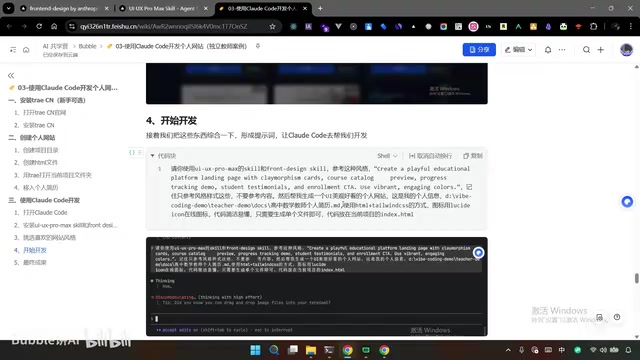Open the AI 共学营 breadcrumb
The image size is (640, 360).
[x=56, y=46]
